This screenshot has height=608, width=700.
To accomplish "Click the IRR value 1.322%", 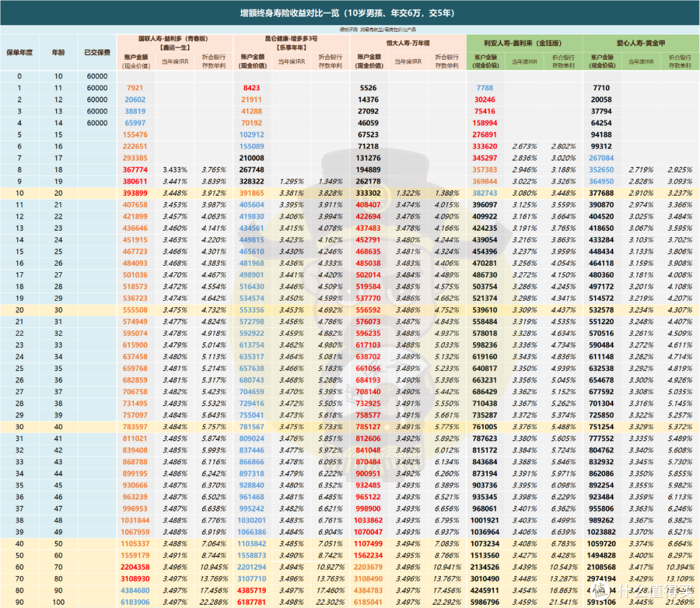I will click(x=408, y=193).
